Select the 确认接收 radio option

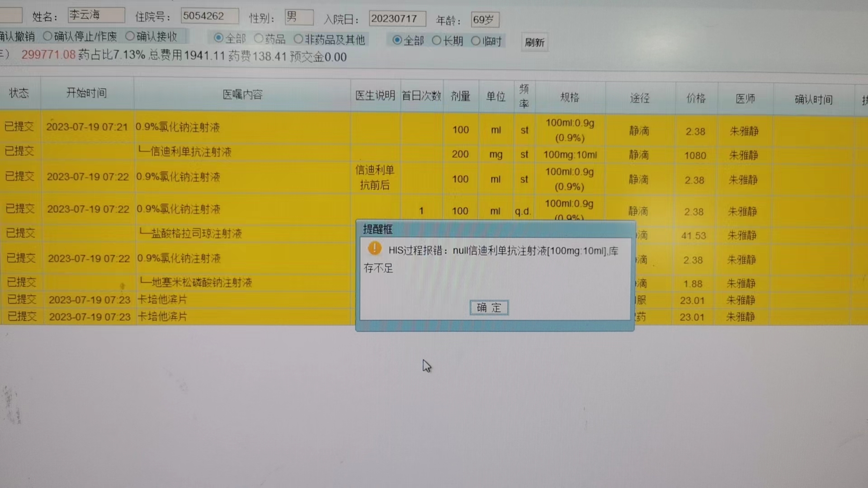pos(130,36)
